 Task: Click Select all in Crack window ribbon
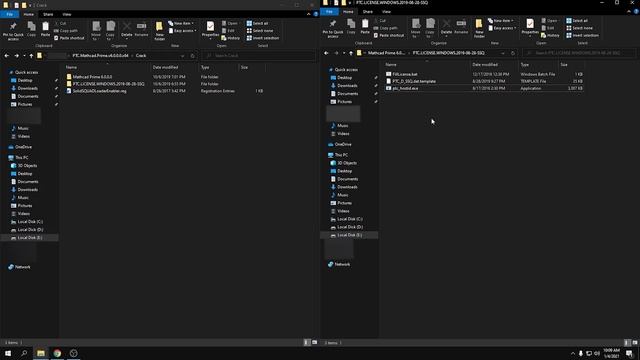tap(258, 23)
